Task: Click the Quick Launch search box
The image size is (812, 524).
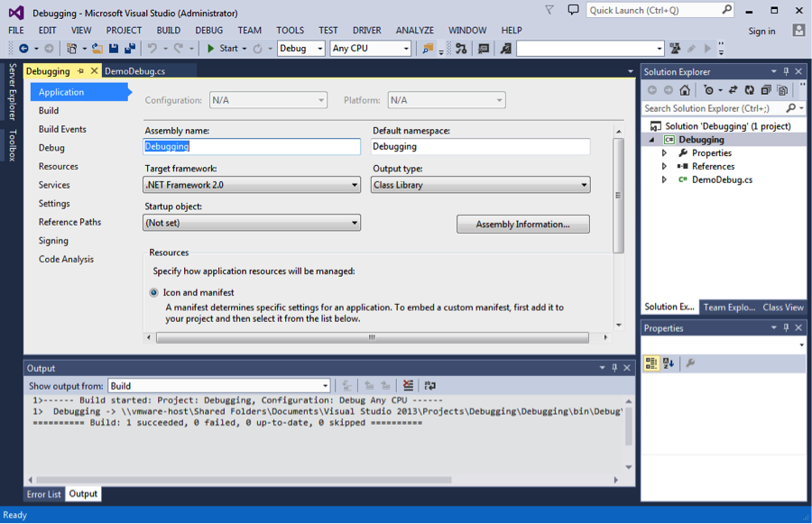Action: 660,10
